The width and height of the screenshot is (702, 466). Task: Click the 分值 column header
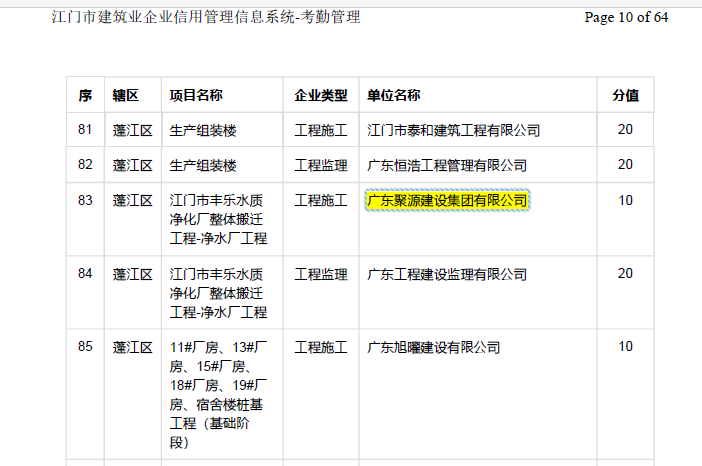pos(625,95)
